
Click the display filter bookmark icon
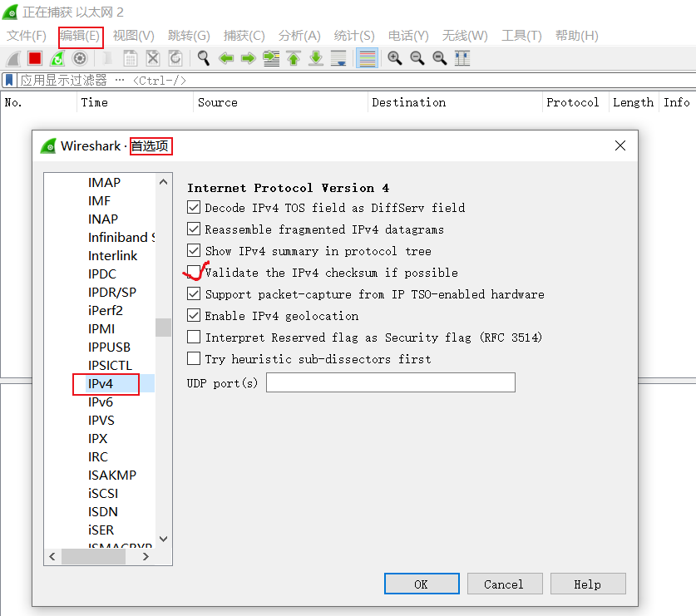[9, 81]
